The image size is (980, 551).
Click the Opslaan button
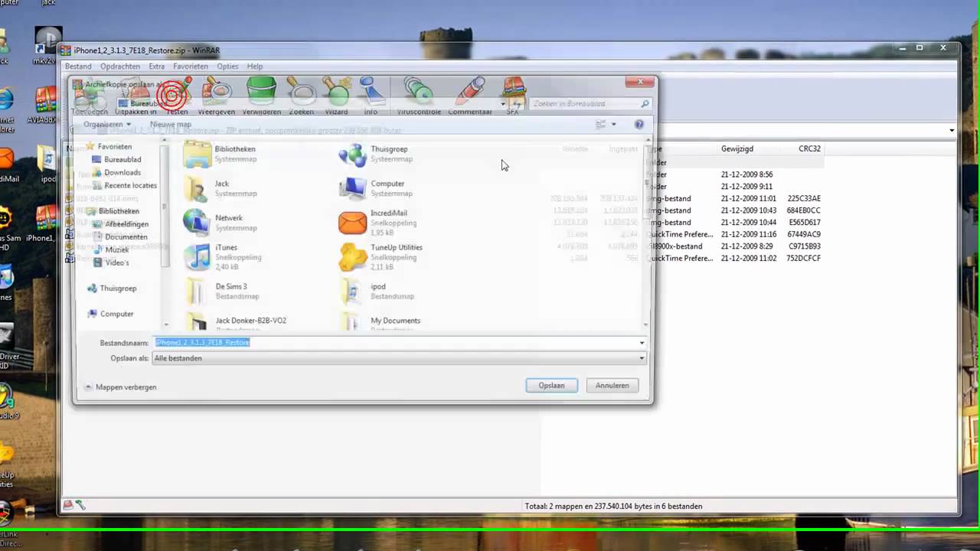coord(551,386)
